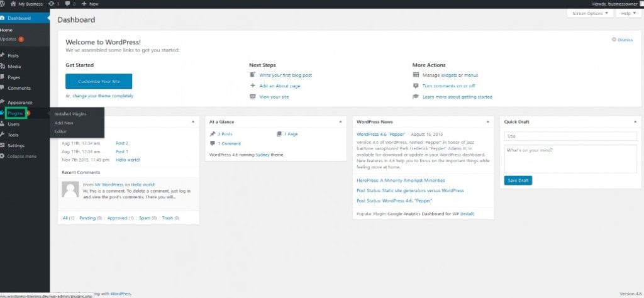
Task: Open the Help dropdown tab
Action: pos(628,13)
